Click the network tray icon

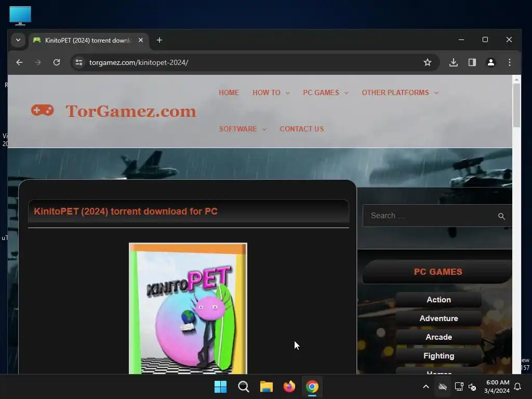[459, 387]
